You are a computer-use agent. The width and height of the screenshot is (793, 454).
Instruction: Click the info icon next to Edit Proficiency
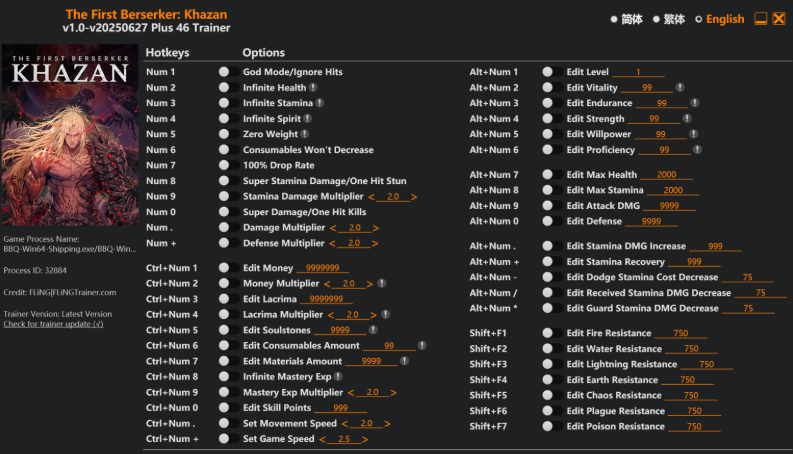point(697,150)
